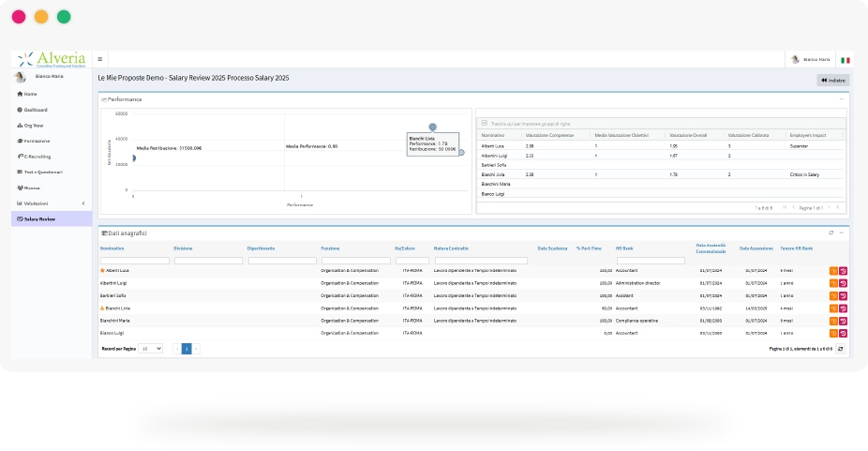The image size is (868, 451).
Task: Refresh the Dati anagrafici panel header icon
Action: pyautogui.click(x=831, y=233)
